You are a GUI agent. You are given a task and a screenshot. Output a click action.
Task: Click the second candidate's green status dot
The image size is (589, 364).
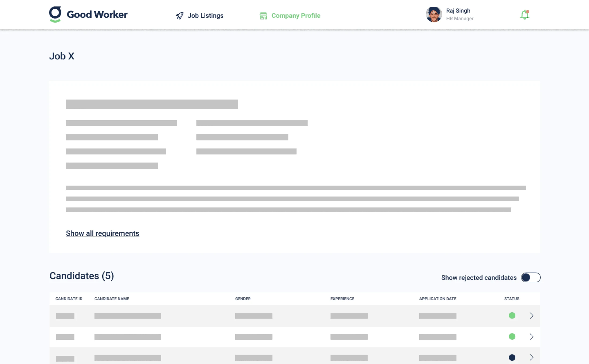[x=512, y=336]
